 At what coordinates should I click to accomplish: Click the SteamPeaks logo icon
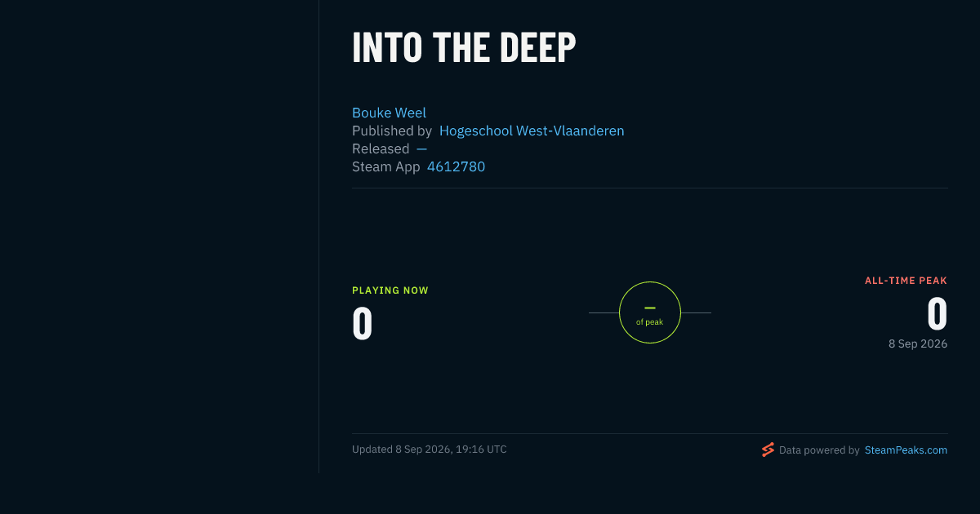pyautogui.click(x=768, y=450)
